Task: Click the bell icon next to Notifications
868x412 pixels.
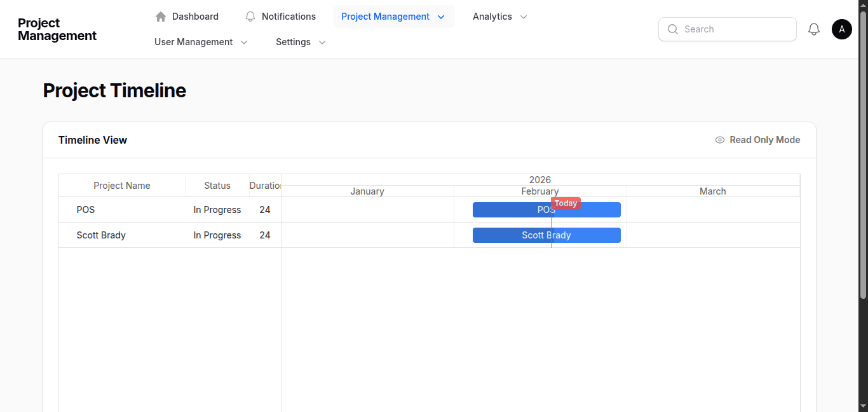Action: tap(250, 16)
